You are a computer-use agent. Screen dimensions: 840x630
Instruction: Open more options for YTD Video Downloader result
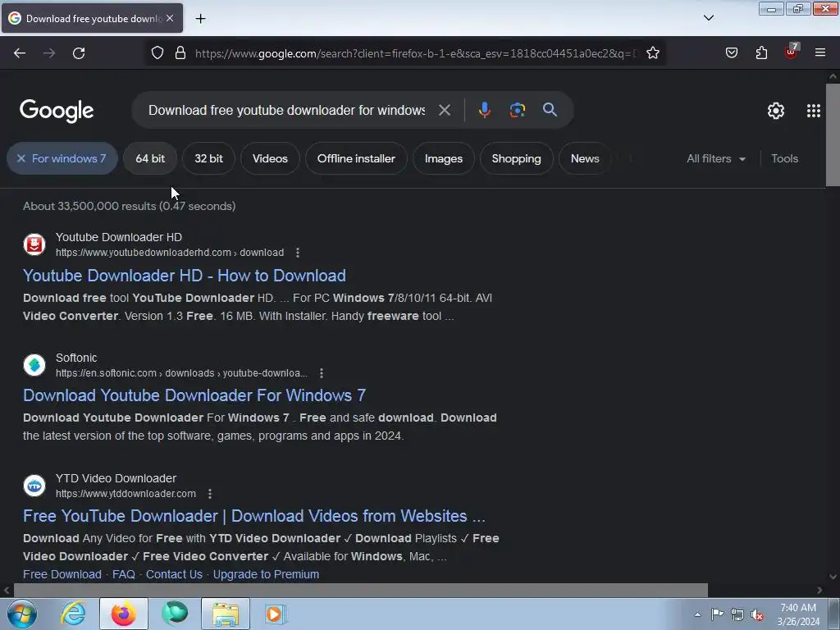pos(210,493)
